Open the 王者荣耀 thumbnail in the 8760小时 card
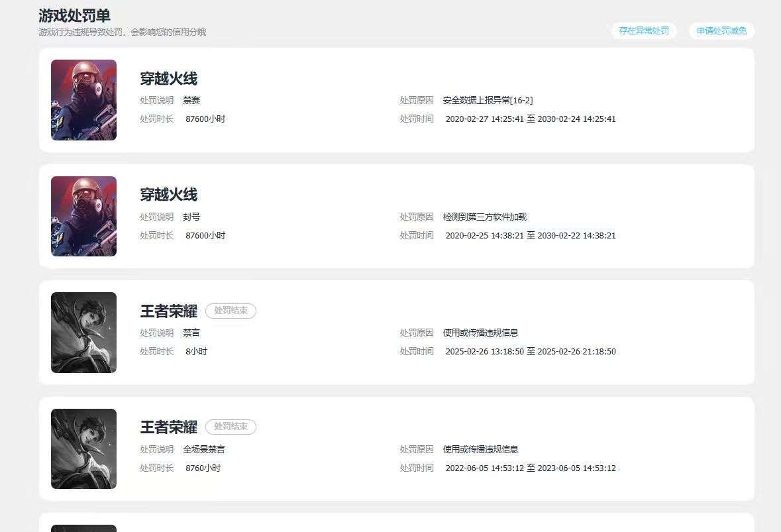 [x=83, y=449]
